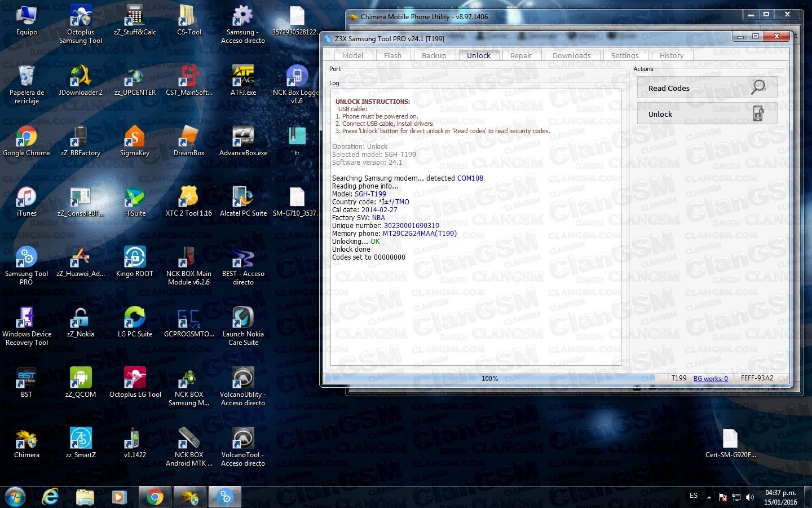
Task: Launch HiSuite desktop icon
Action: [135, 202]
